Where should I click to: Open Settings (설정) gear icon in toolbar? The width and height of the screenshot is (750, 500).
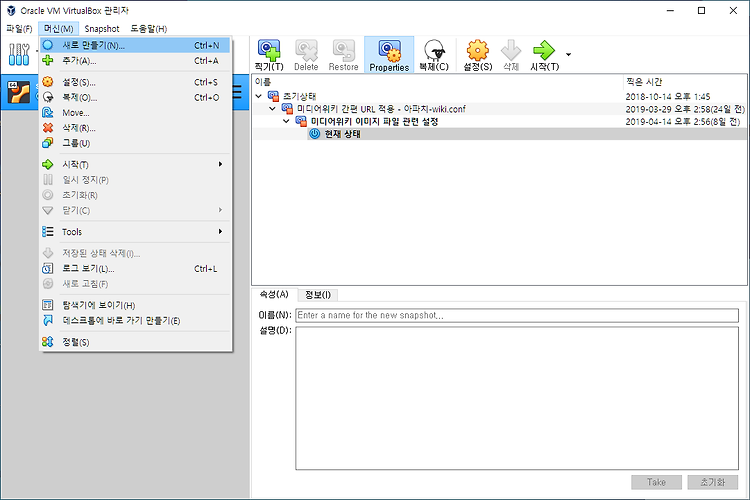[x=477, y=55]
